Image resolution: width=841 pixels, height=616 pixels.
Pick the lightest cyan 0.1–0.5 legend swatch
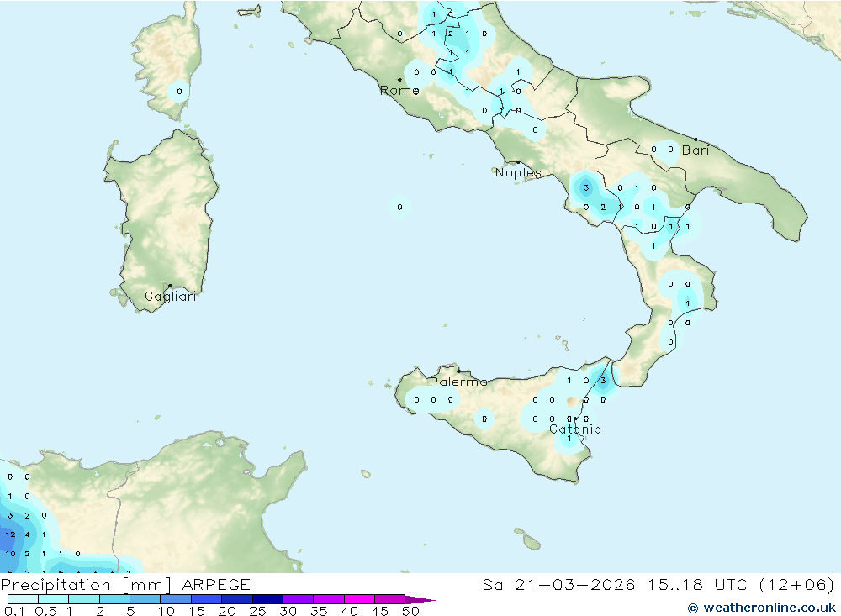pos(24,600)
